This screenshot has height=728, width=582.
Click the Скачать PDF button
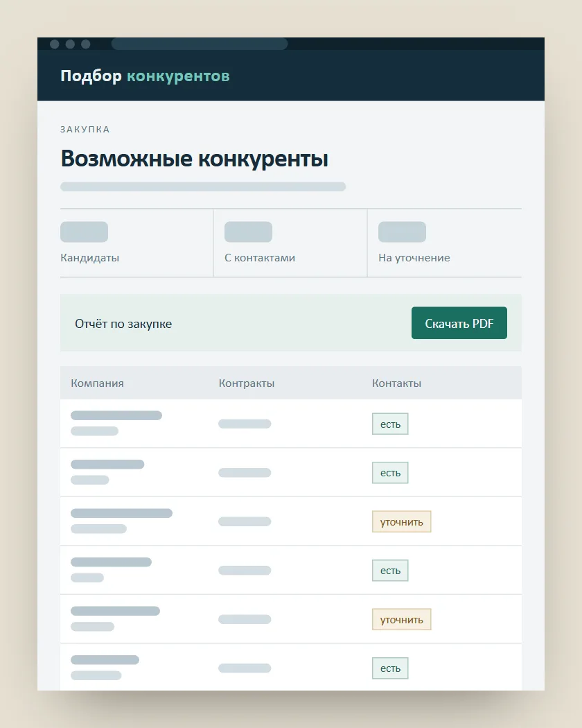(x=459, y=322)
